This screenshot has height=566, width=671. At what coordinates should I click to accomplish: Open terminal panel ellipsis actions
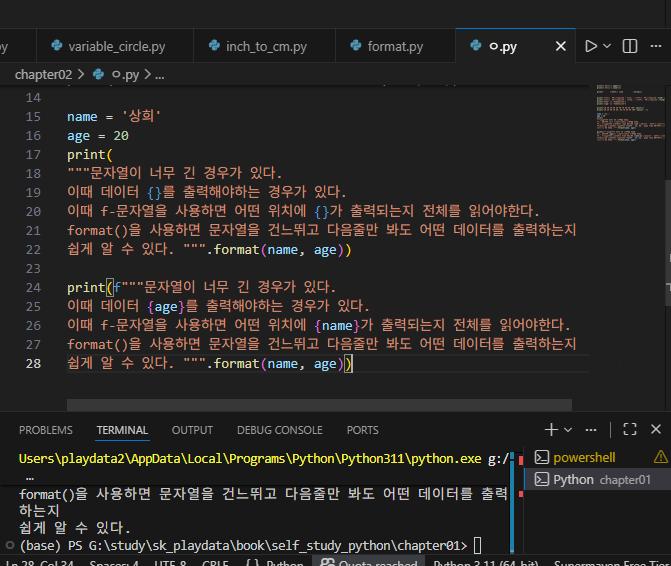pos(591,430)
